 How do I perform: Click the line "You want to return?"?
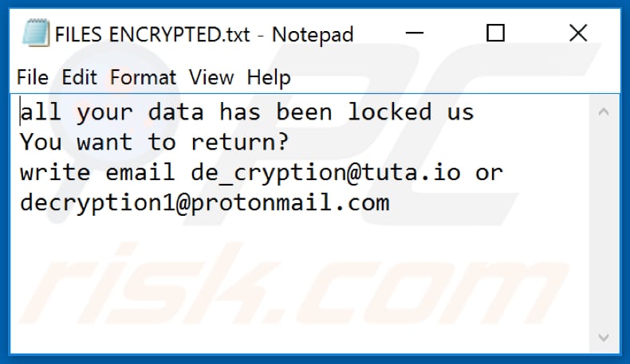click(x=154, y=143)
